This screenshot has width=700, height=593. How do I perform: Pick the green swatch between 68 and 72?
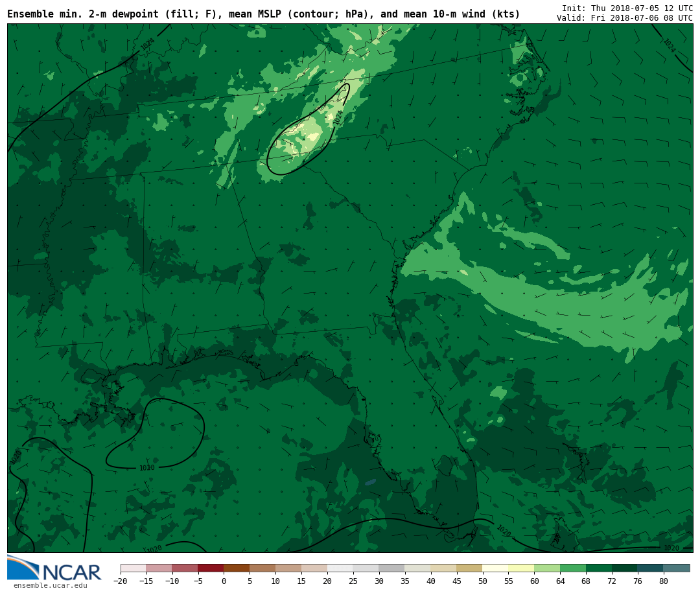tap(599, 568)
